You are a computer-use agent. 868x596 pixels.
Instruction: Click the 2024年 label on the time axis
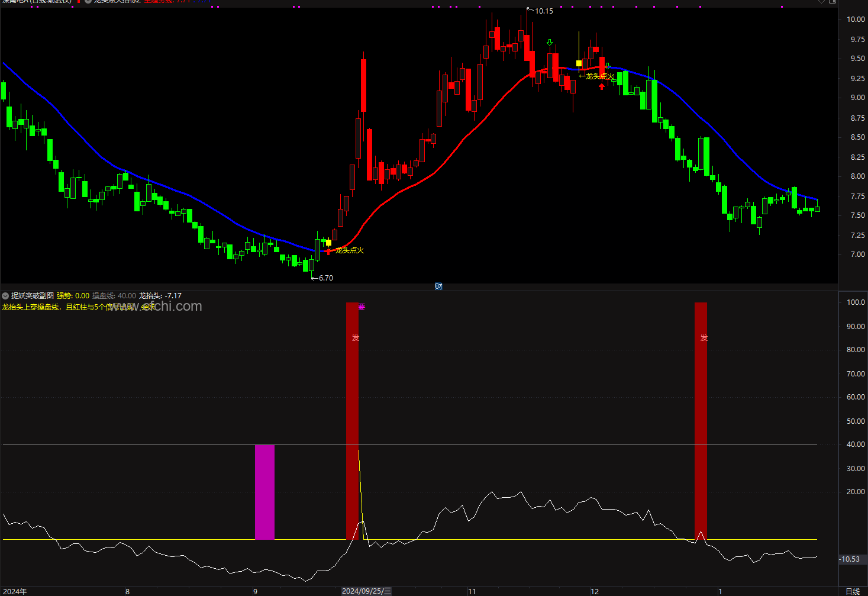coord(14,591)
